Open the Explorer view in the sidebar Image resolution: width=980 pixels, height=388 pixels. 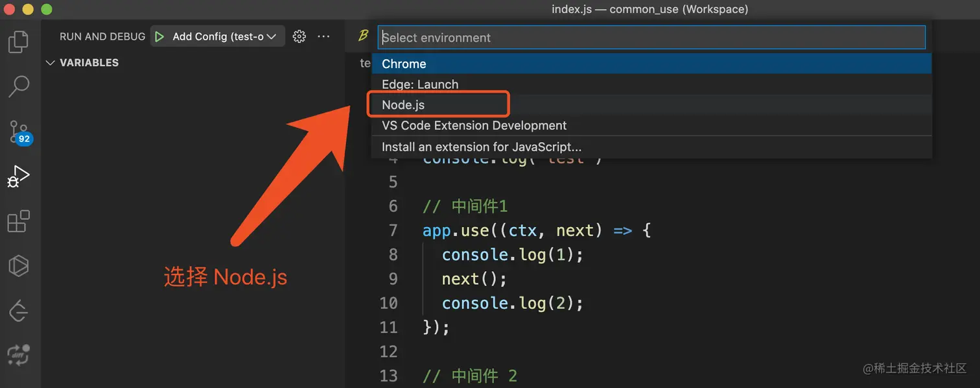click(x=17, y=41)
